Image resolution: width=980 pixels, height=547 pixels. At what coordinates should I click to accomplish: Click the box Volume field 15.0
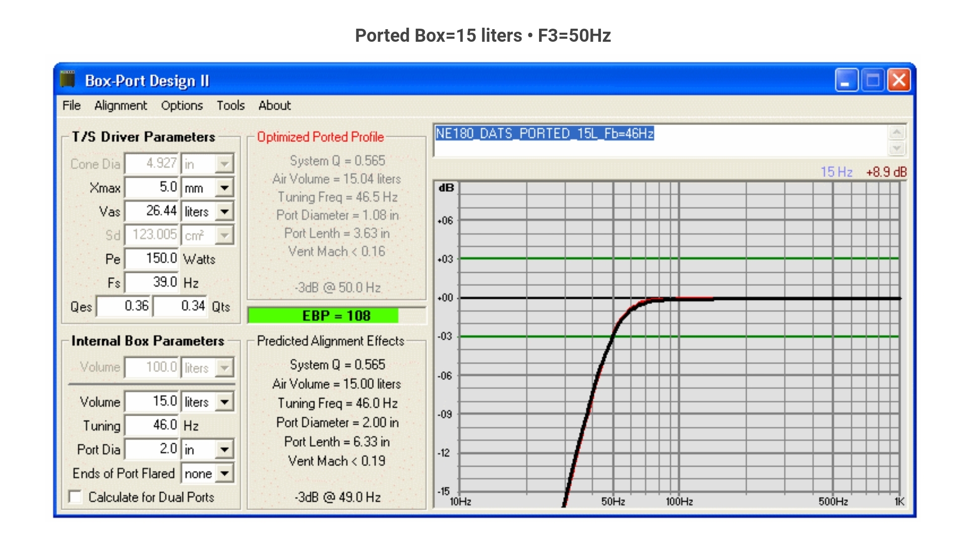pyautogui.click(x=152, y=401)
